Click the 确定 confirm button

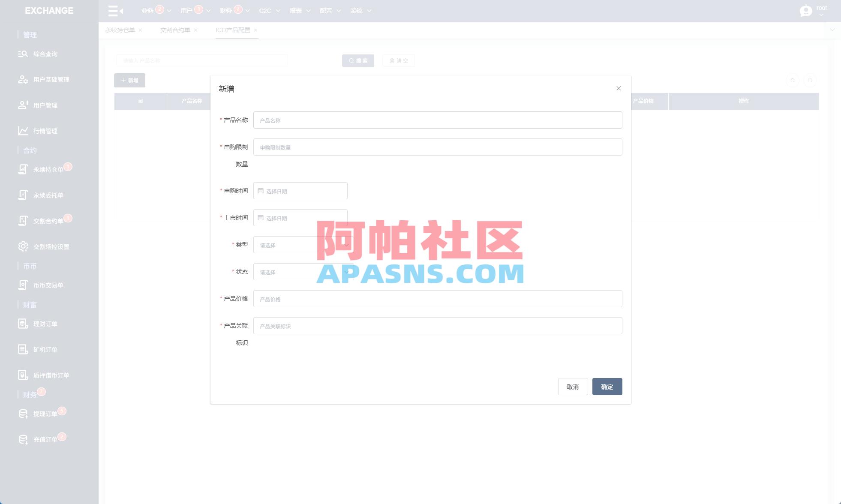[607, 387]
